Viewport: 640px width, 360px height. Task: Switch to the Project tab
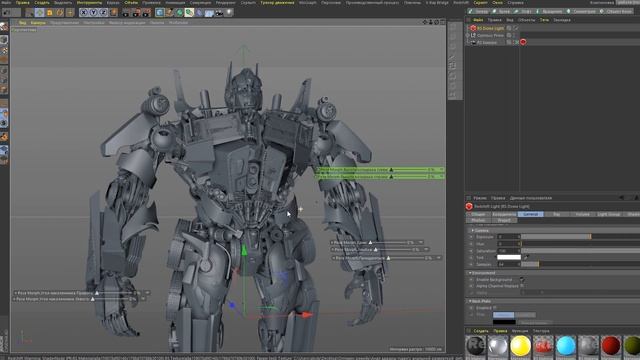click(504, 220)
